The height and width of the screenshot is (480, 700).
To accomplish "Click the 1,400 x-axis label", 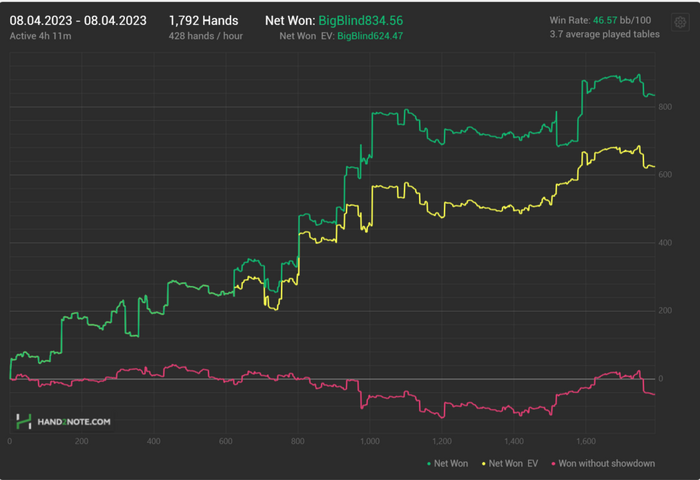I will pyautogui.click(x=514, y=441).
